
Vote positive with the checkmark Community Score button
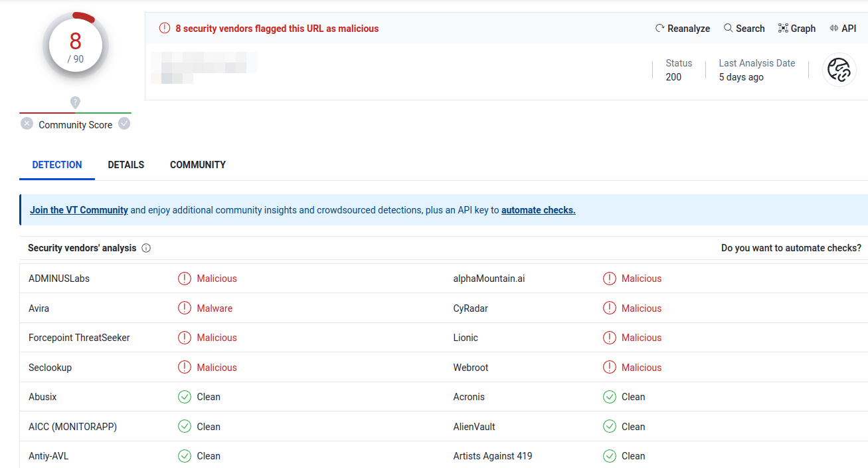pos(124,124)
